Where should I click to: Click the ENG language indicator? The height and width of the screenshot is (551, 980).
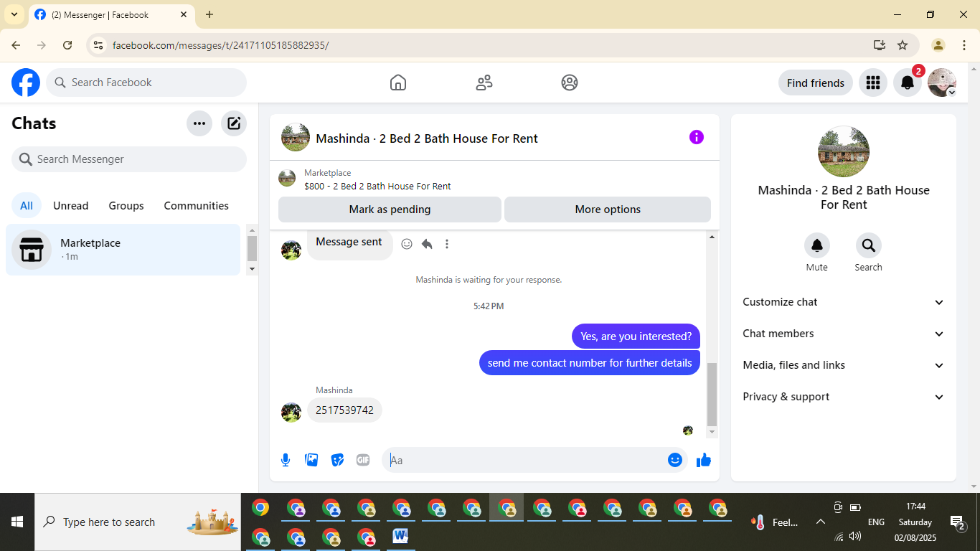tap(876, 522)
